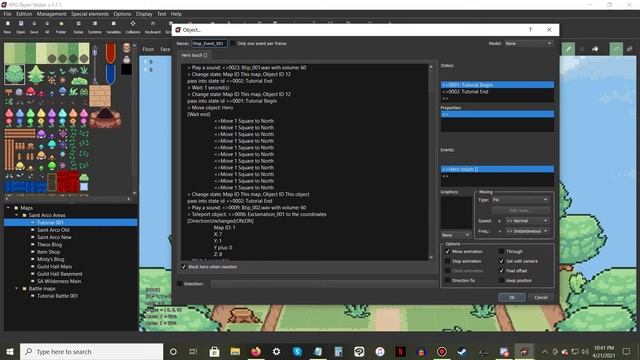Select the blue banner tile in tileset
The image size is (640, 360).
point(111,74)
